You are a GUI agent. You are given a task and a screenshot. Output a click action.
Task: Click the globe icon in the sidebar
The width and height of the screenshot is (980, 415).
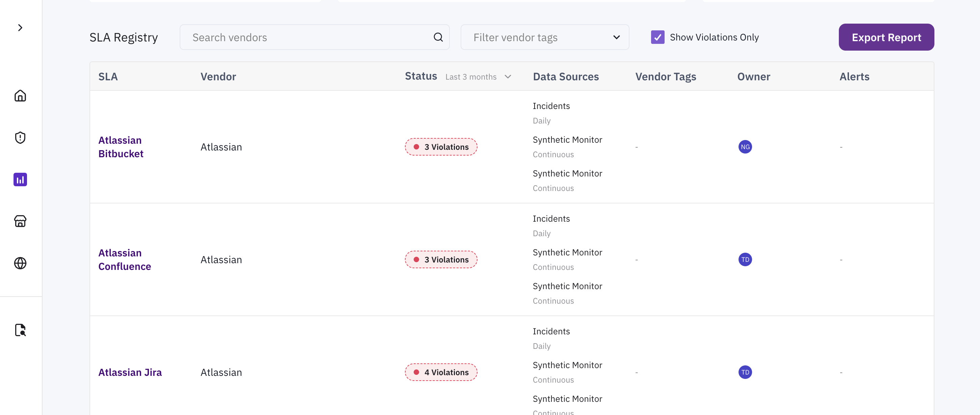point(20,263)
